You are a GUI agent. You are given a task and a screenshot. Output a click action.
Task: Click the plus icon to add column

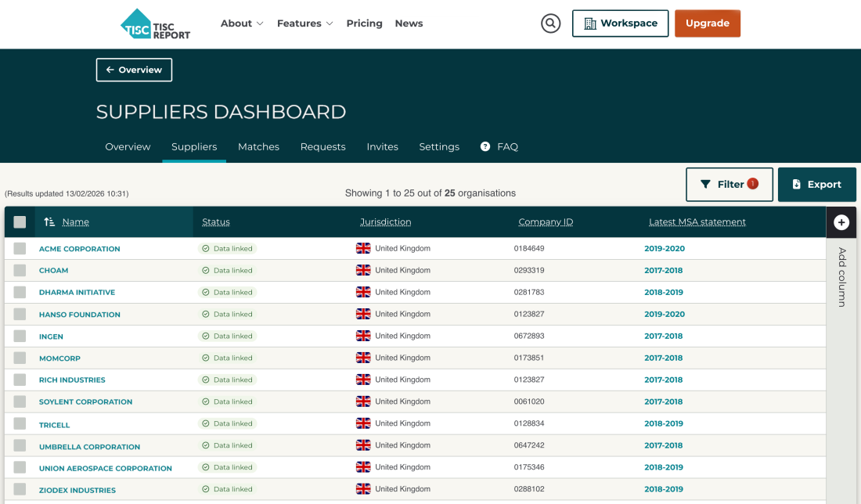click(x=841, y=222)
